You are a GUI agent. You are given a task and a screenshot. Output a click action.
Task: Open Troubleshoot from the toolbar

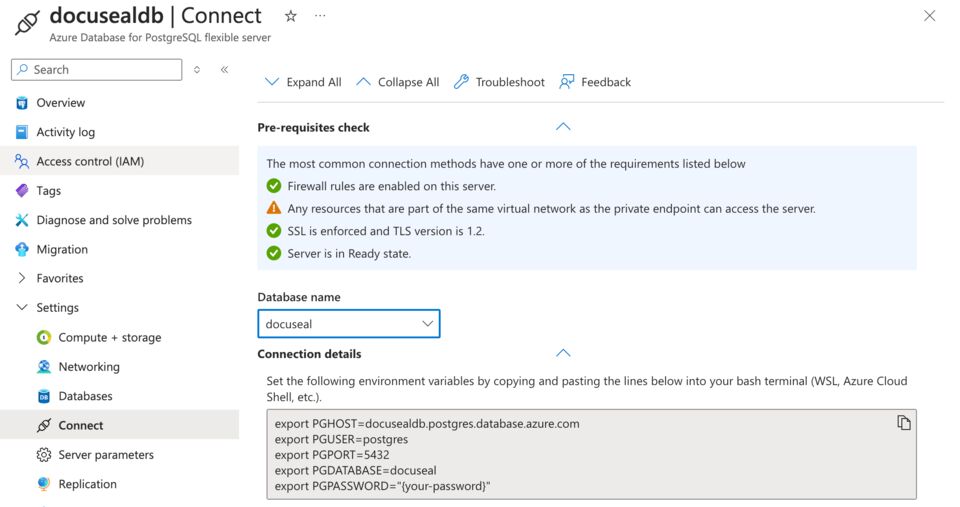[x=499, y=82]
